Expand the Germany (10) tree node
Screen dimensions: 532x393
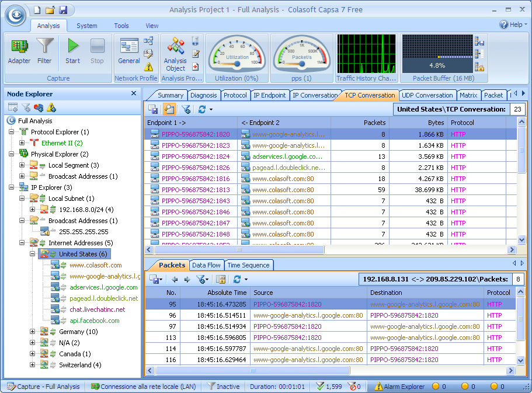point(33,332)
